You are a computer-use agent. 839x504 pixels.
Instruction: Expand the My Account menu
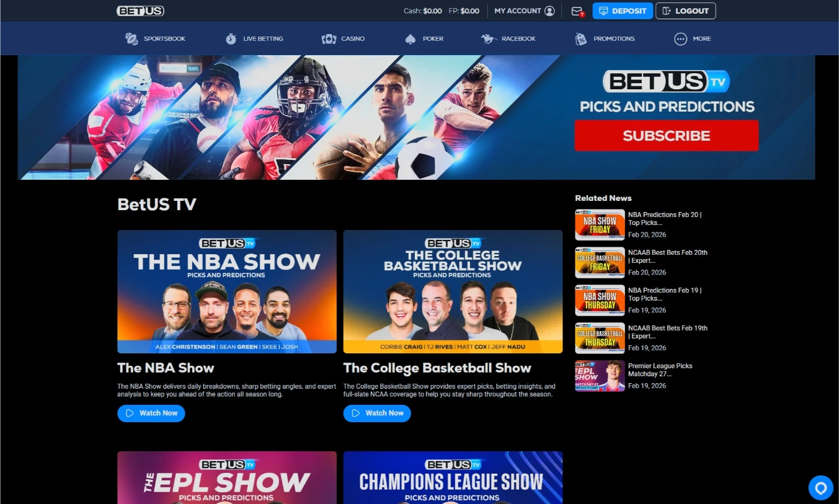[x=524, y=11]
